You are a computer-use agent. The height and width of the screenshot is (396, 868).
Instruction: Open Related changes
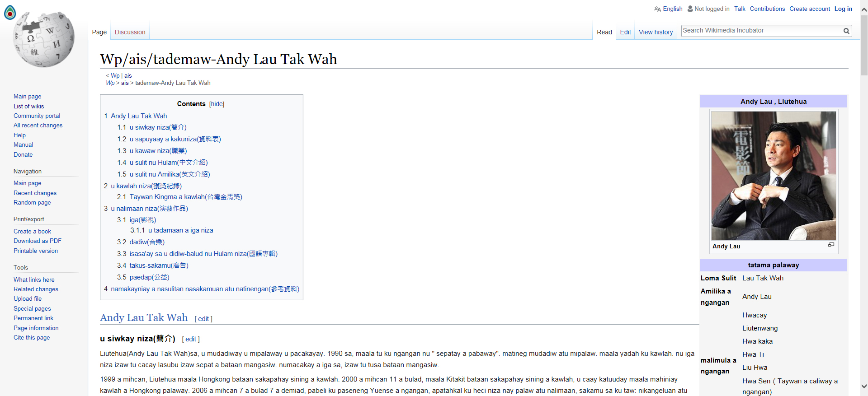click(x=36, y=289)
